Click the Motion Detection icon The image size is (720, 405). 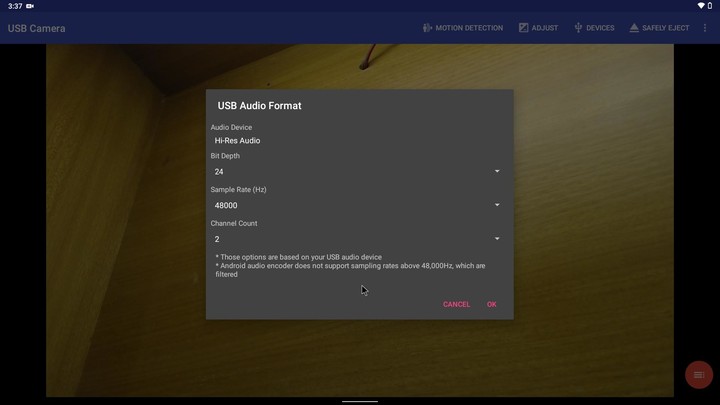(x=427, y=28)
